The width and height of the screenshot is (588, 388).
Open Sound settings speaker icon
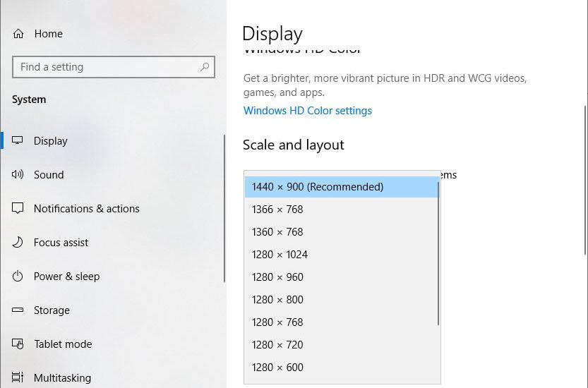pos(17,174)
